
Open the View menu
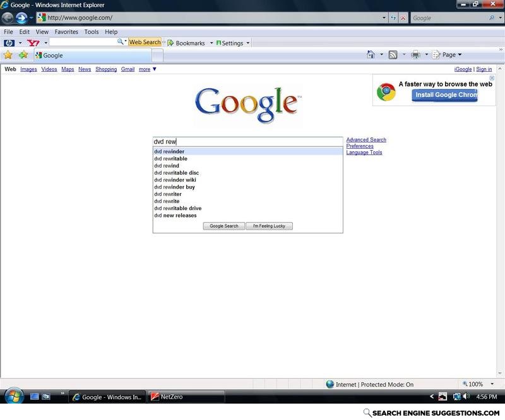(x=42, y=32)
